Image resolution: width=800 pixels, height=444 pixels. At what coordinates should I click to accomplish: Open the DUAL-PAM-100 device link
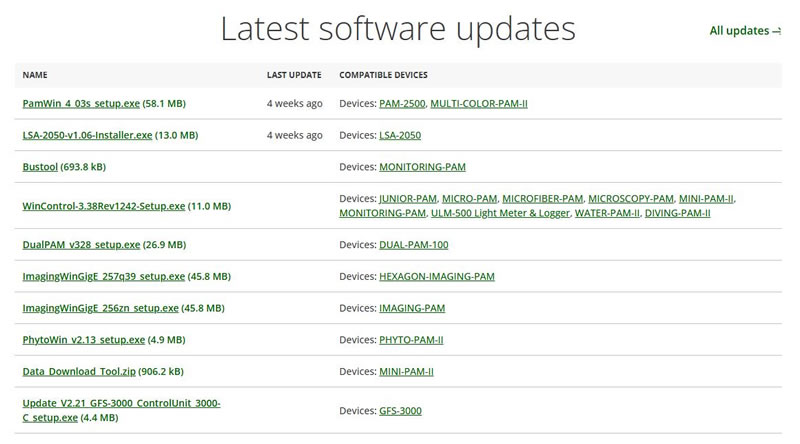(x=413, y=244)
